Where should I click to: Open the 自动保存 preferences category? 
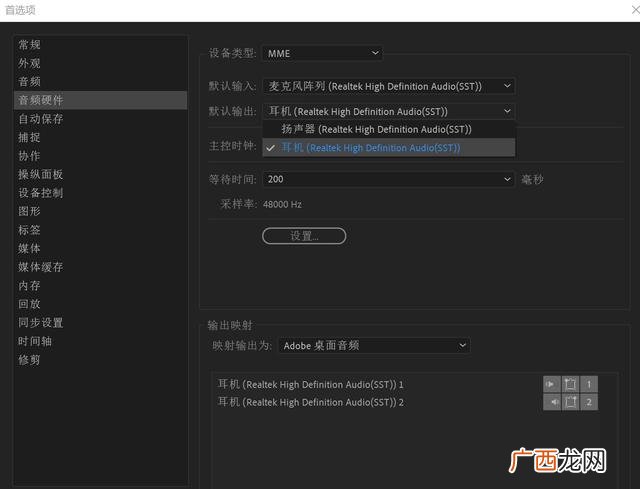[x=100, y=119]
